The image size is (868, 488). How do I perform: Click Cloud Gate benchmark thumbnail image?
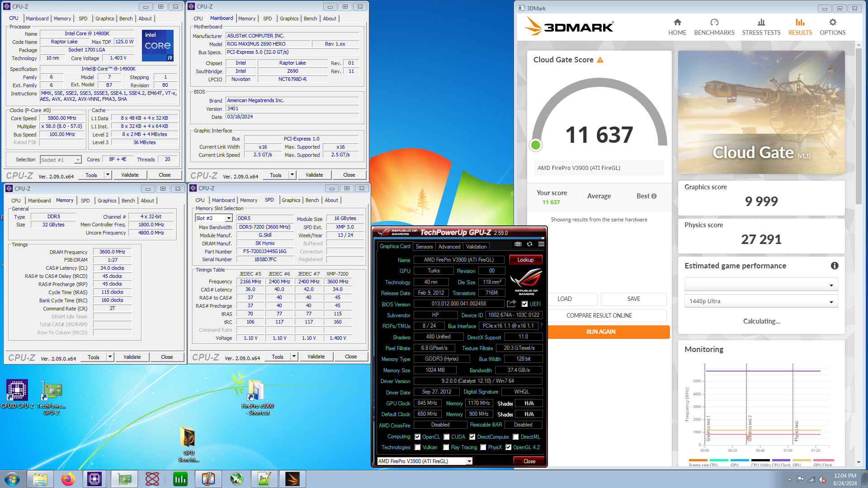coord(761,113)
